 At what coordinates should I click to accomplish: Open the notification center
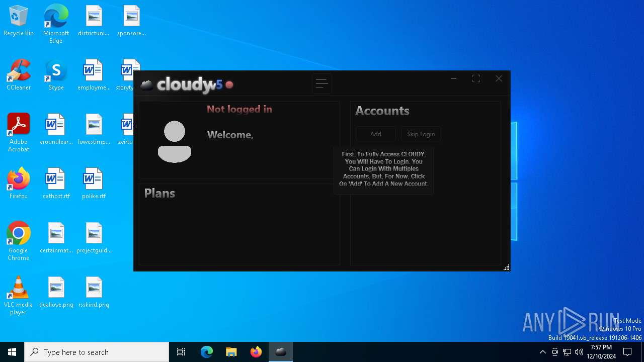(x=627, y=352)
